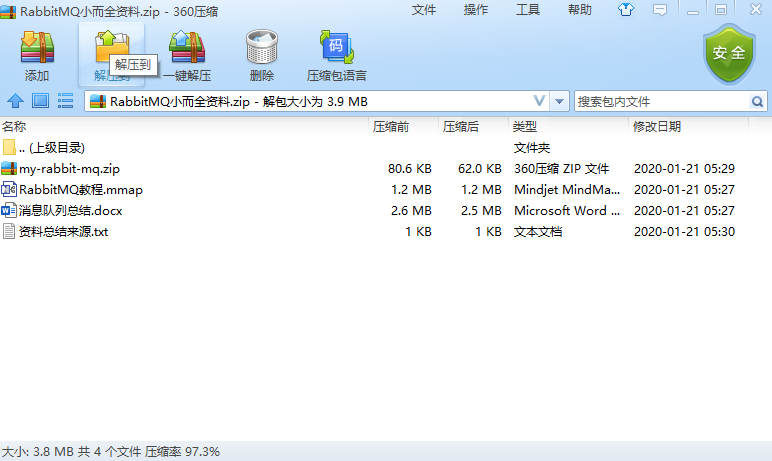Select the .. (上级目录) row

386,147
